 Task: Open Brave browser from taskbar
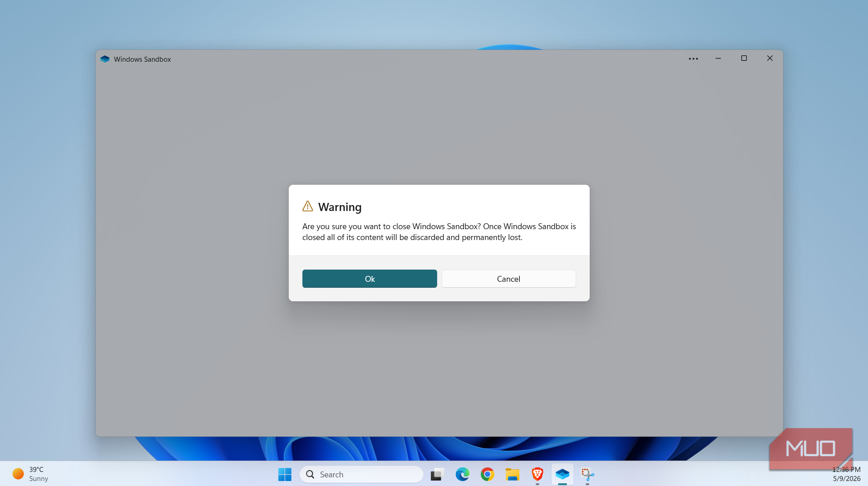tap(538, 474)
